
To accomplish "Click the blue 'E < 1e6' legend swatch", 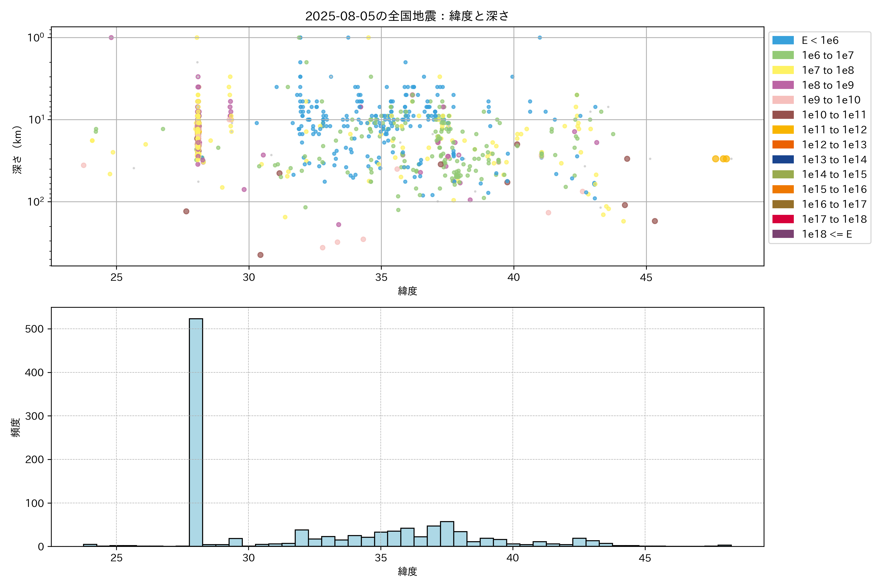I will pos(783,40).
